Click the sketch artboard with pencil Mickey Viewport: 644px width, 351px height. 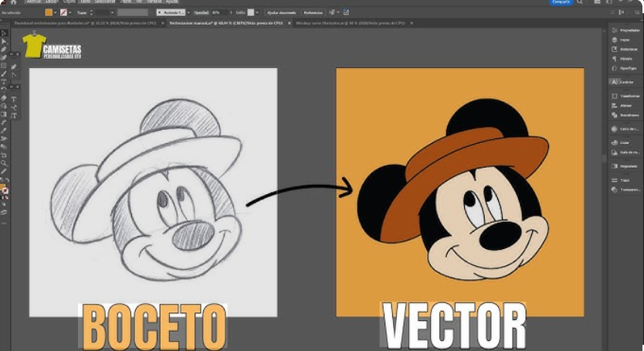(x=153, y=193)
